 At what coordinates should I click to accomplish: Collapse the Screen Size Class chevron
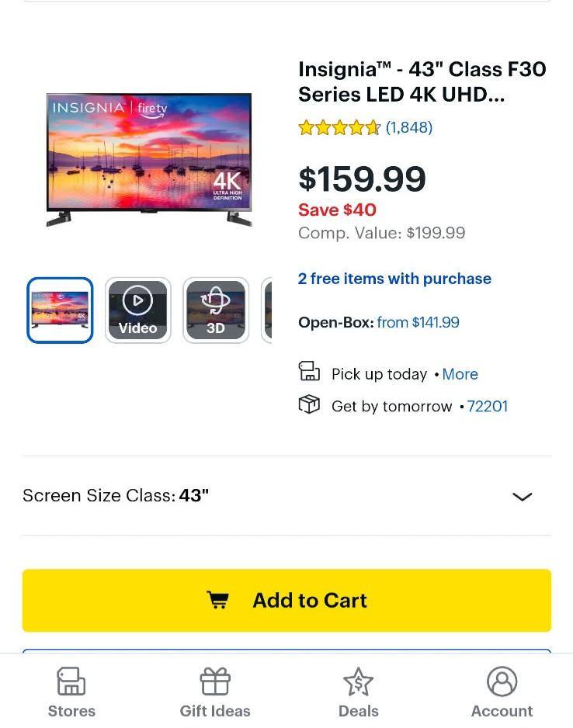pyautogui.click(x=523, y=496)
